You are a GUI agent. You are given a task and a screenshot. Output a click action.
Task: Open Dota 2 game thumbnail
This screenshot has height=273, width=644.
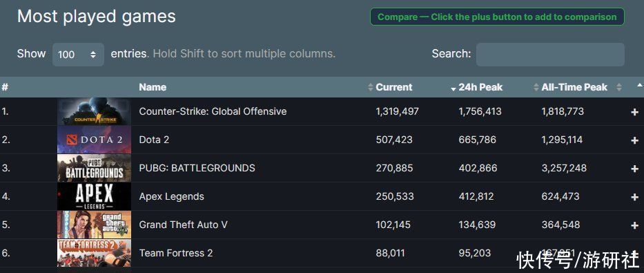tap(94, 140)
